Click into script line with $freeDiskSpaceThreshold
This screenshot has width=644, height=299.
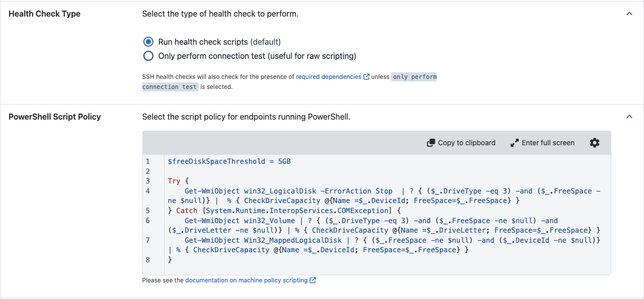[x=229, y=161]
